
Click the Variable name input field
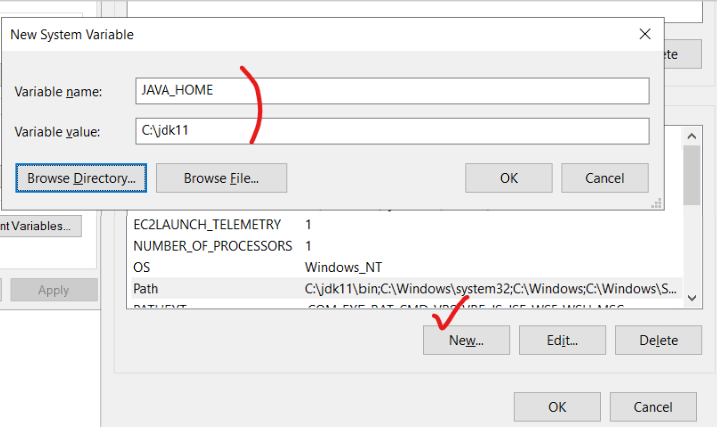(x=392, y=91)
